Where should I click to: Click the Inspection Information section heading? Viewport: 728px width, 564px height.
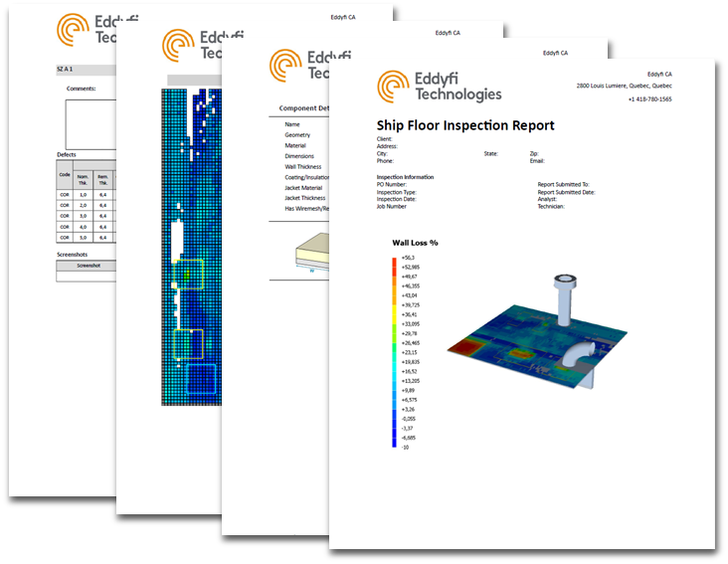tap(405, 177)
